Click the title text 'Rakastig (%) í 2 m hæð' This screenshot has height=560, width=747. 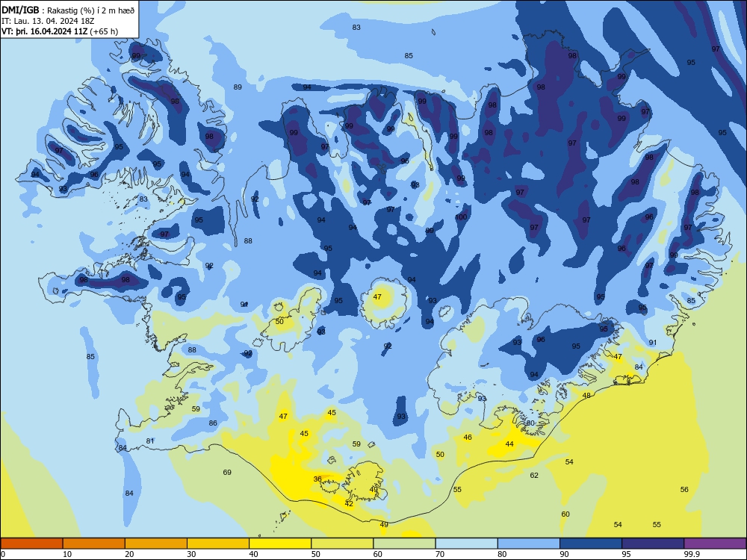tap(91, 10)
